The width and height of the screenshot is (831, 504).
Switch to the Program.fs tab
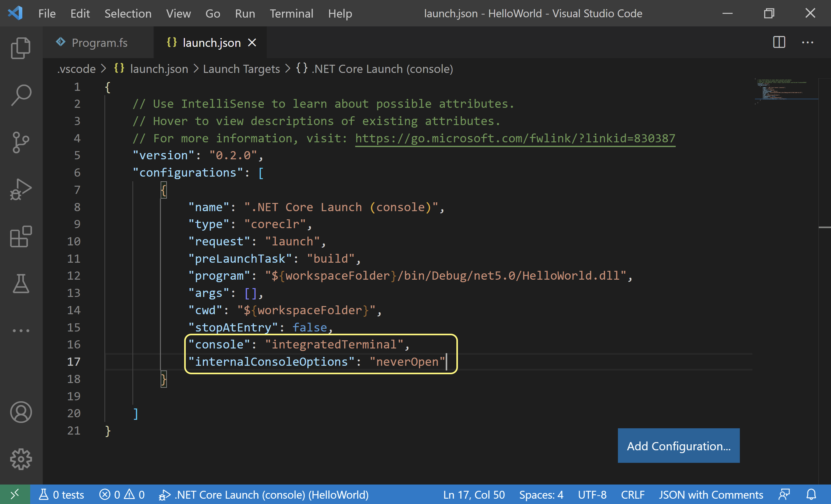[99, 43]
